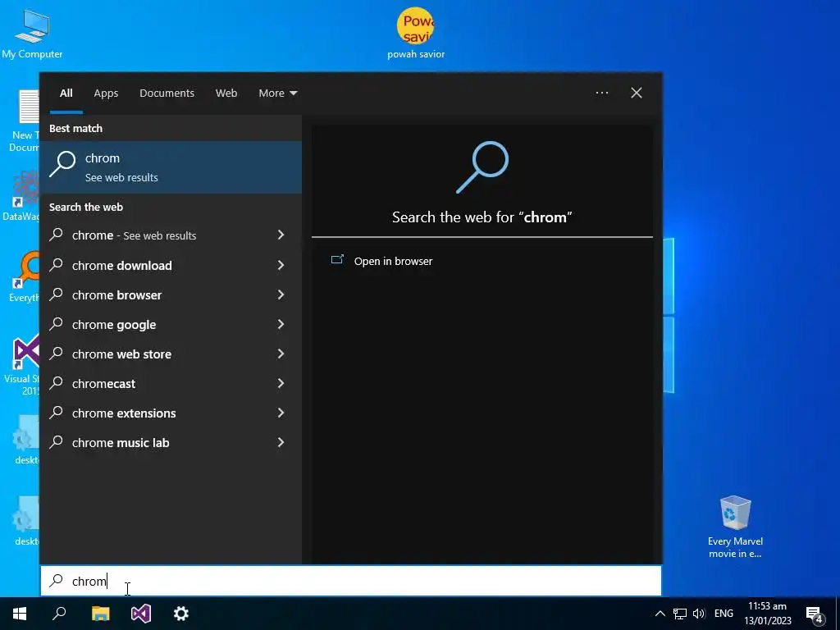Click the large magnifier in the preview pane
This screenshot has width=840, height=630.
click(482, 167)
